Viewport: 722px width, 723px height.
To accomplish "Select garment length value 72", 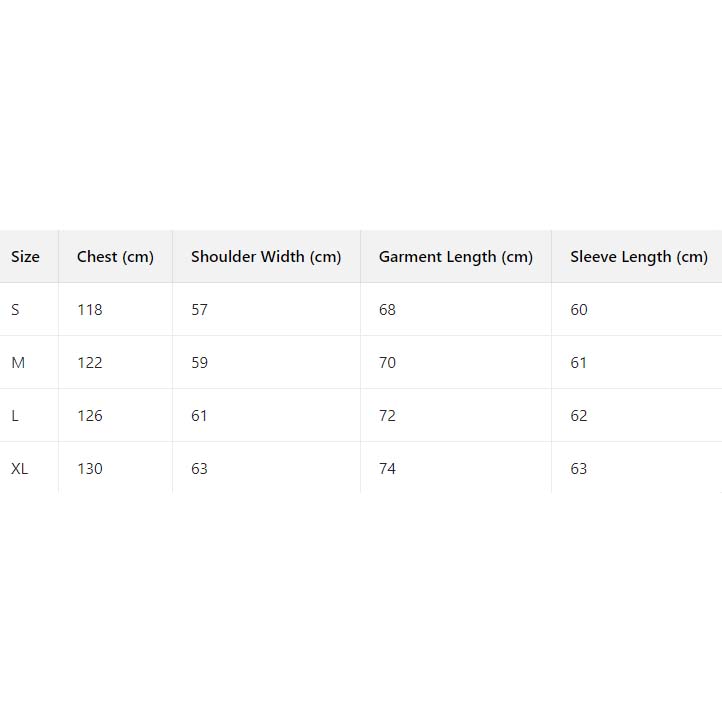I will click(x=388, y=416).
